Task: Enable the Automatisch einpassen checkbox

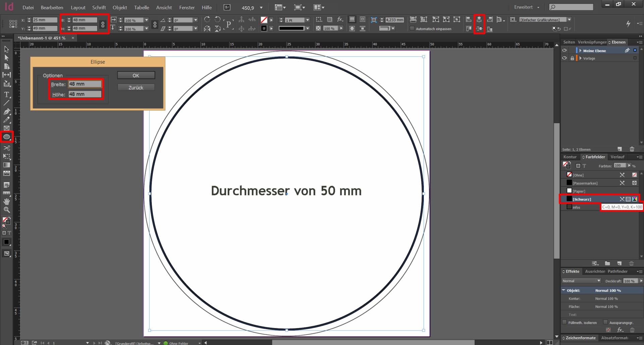Action: pos(412,28)
